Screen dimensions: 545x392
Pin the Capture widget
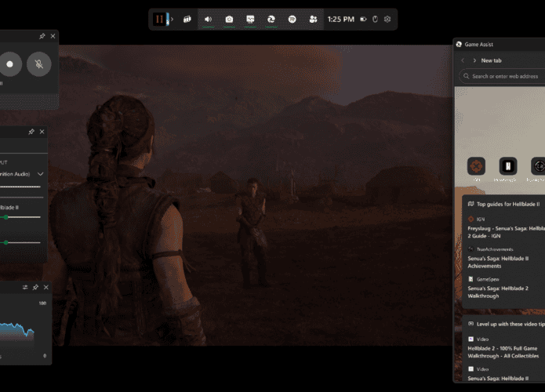click(42, 36)
